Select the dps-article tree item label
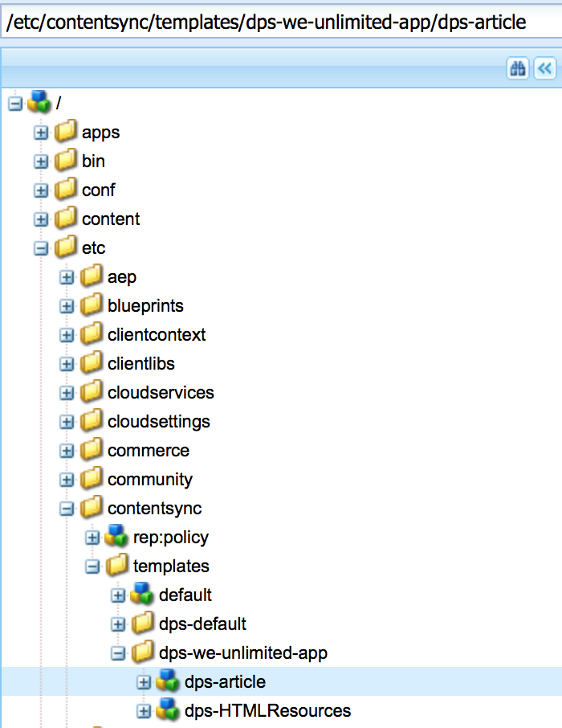The width and height of the screenshot is (562, 728). 225,682
